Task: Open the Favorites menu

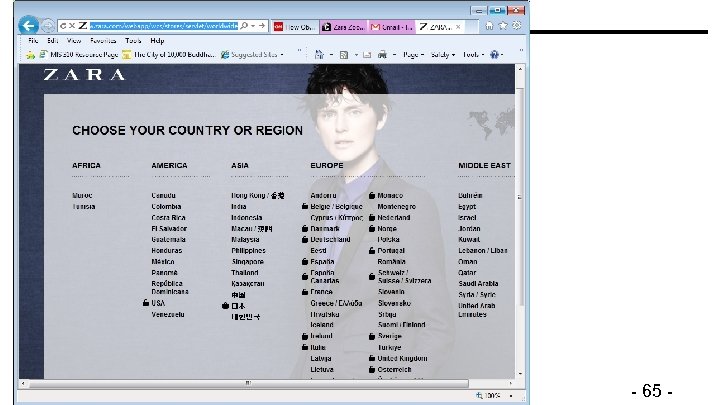Action: click(103, 40)
